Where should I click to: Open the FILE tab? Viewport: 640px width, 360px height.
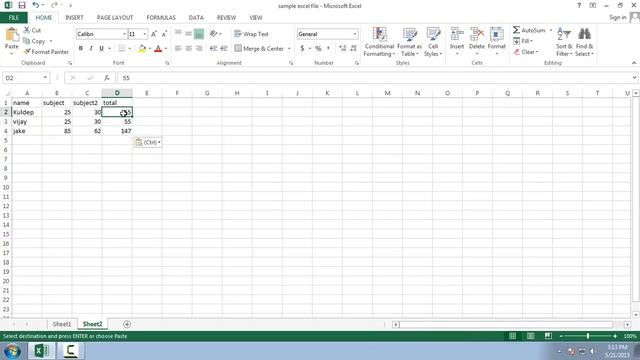[14, 18]
